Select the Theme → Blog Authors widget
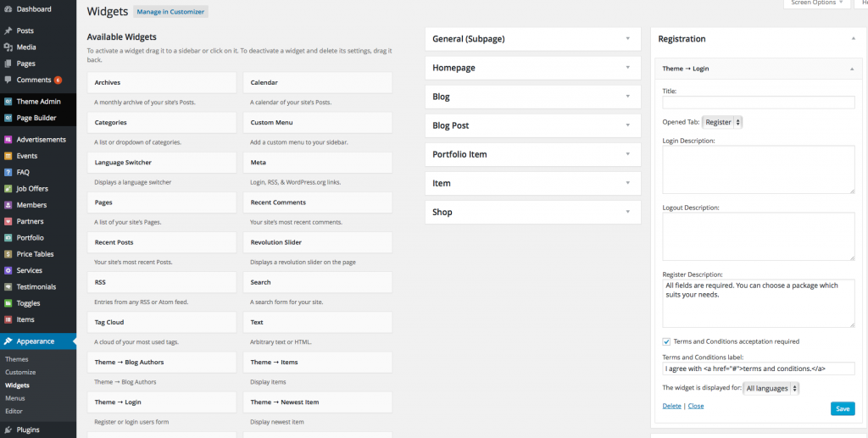This screenshot has height=438, width=868. click(162, 363)
